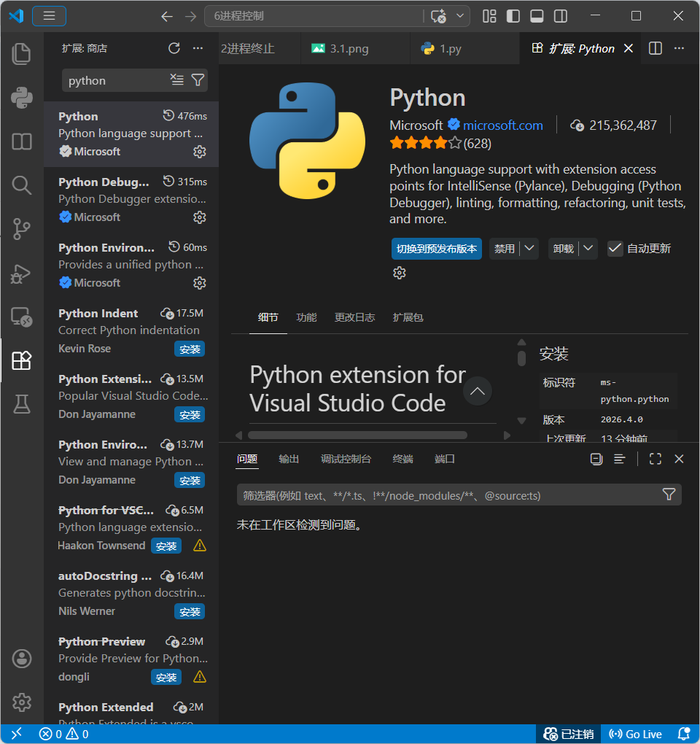The height and width of the screenshot is (744, 700).
Task: Switch to the 更改日志 changelog tab
Action: click(355, 317)
